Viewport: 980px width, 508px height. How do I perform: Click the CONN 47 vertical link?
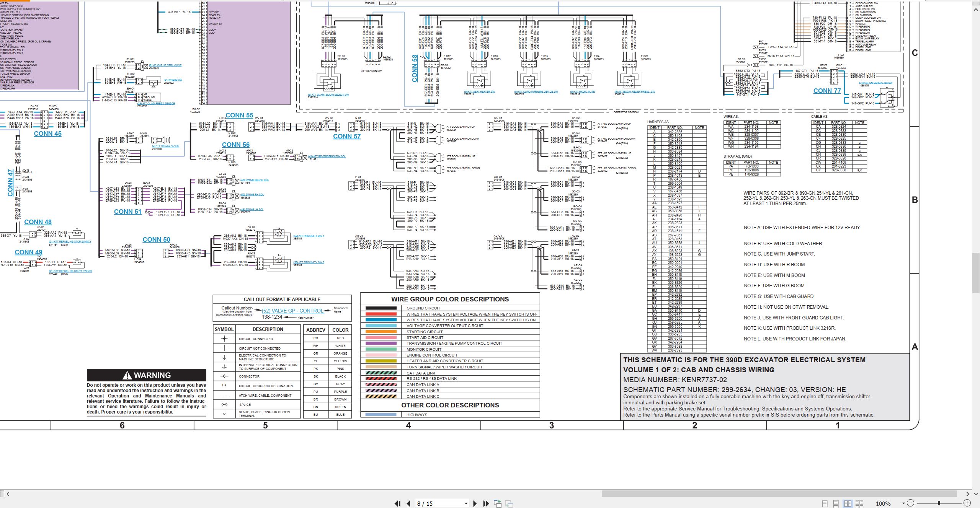pos(10,183)
